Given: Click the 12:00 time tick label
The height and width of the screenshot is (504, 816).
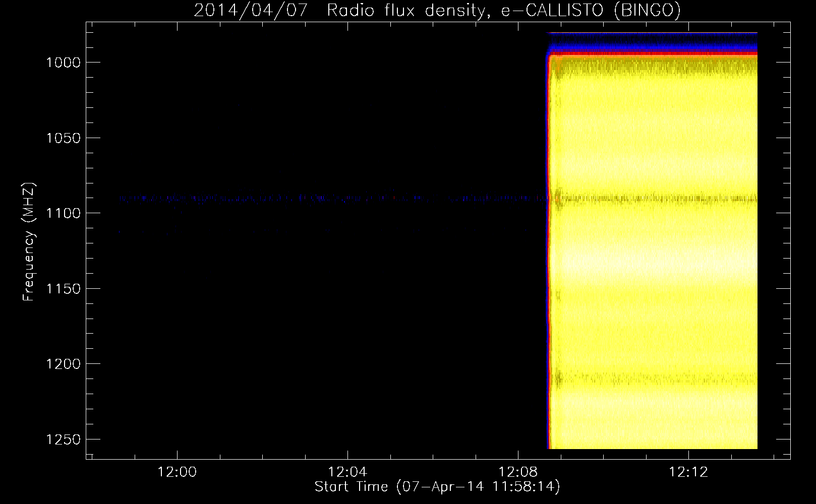Looking at the screenshot, I should (x=177, y=472).
